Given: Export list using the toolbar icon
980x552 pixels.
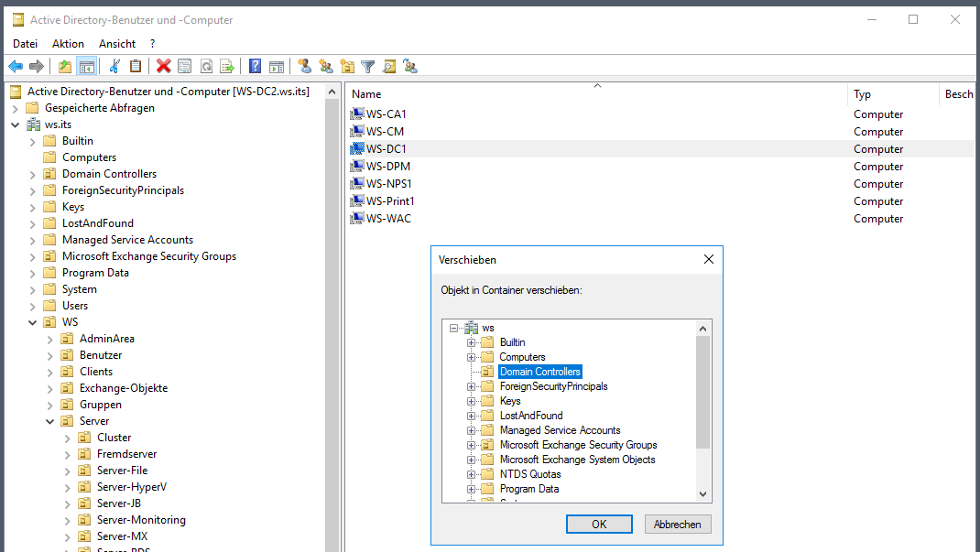Looking at the screenshot, I should [227, 66].
